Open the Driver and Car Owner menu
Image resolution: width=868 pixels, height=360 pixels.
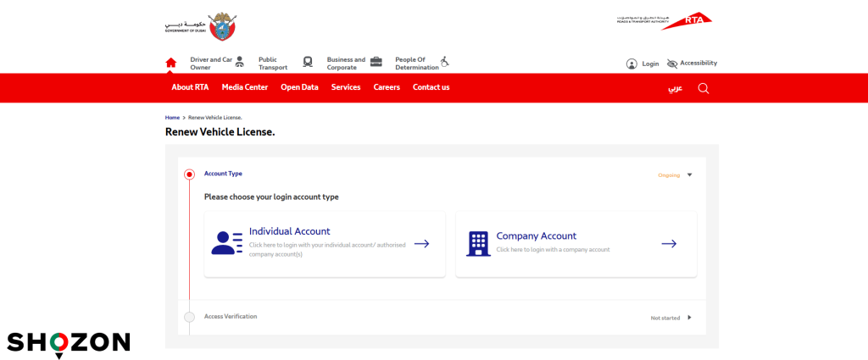(211, 64)
